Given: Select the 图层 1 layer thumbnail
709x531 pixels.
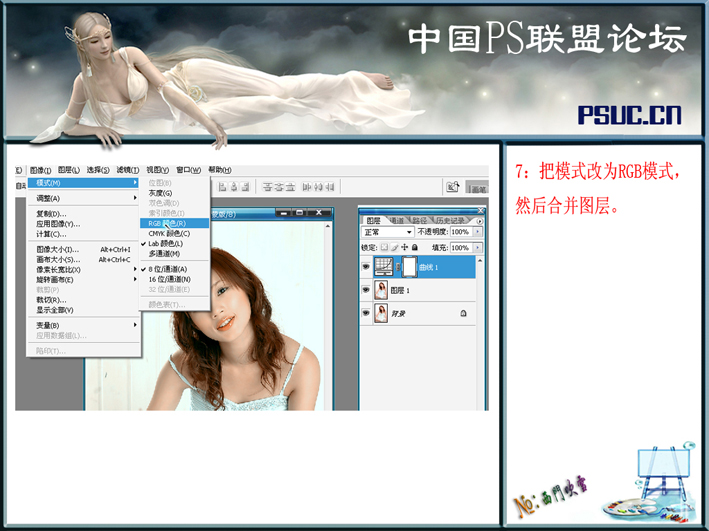Looking at the screenshot, I should point(381,290).
